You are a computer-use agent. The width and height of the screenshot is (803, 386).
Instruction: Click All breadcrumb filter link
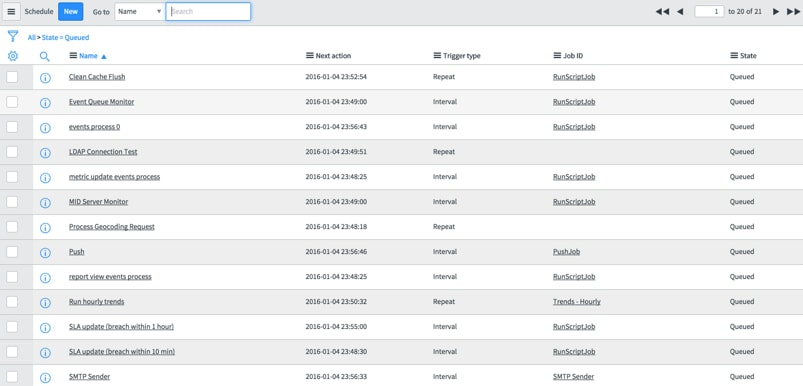pyautogui.click(x=32, y=37)
